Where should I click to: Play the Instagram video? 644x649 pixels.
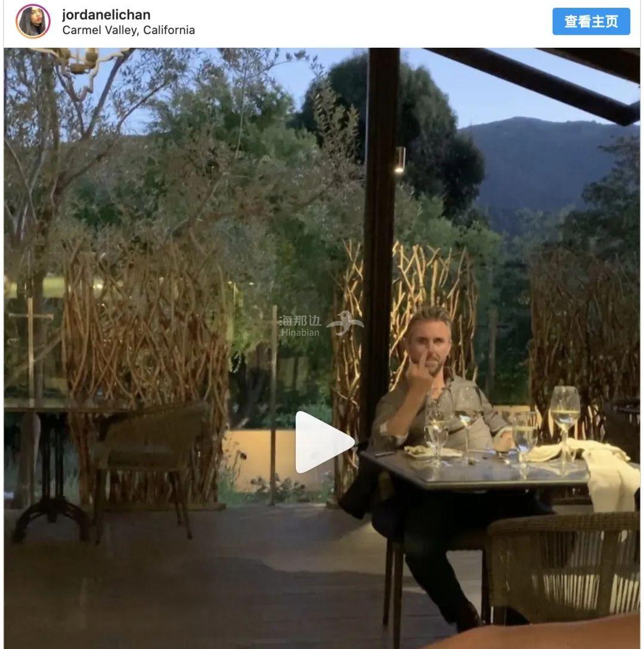324,441
